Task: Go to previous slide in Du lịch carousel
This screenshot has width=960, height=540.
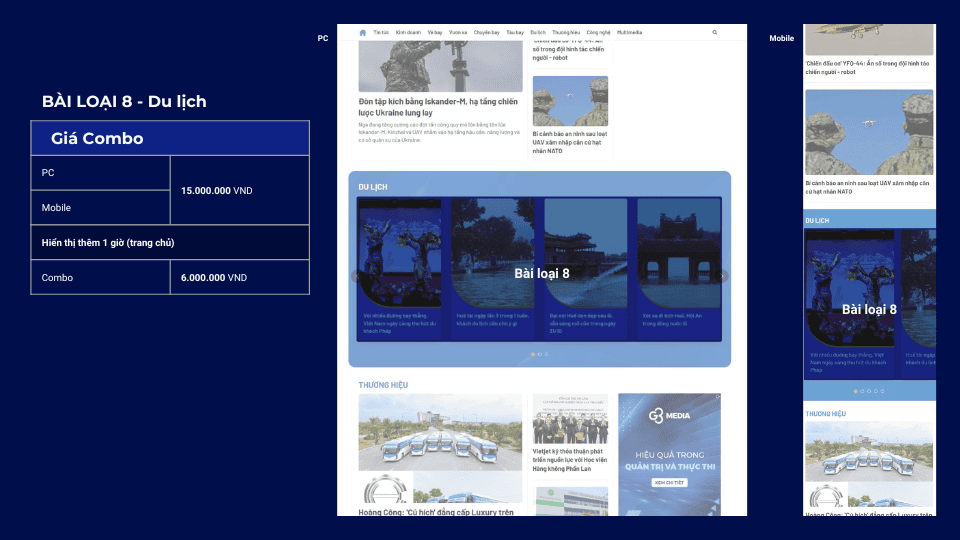Action: (354, 277)
